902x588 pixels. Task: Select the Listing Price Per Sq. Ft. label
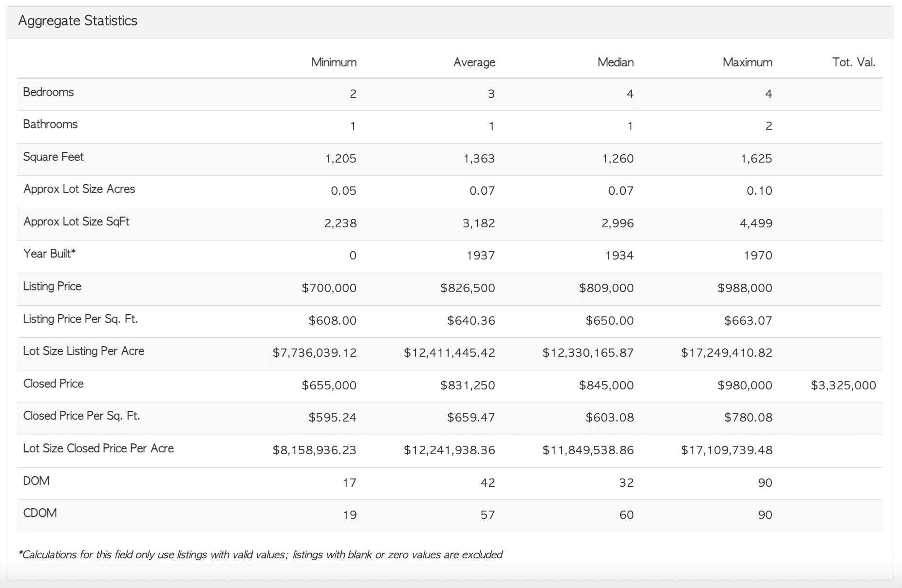click(81, 319)
